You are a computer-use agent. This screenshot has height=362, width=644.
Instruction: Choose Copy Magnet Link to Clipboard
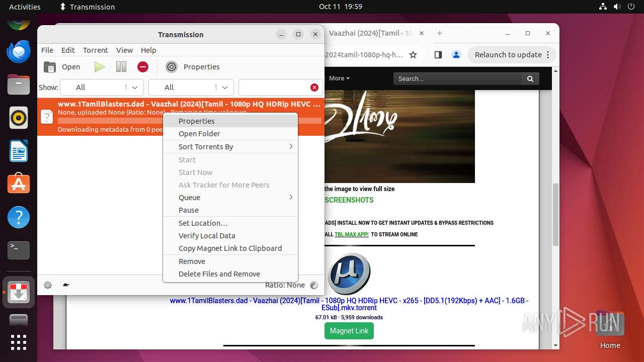point(230,248)
